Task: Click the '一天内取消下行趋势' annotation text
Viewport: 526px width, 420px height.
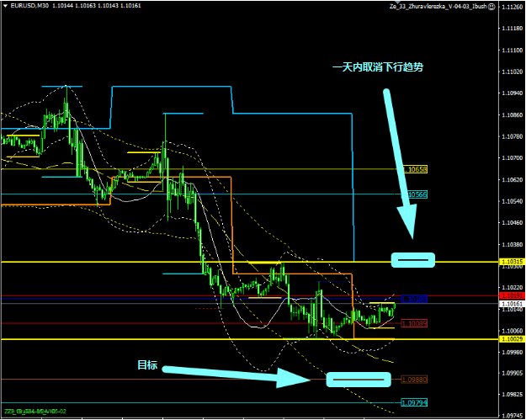Action: [x=378, y=66]
